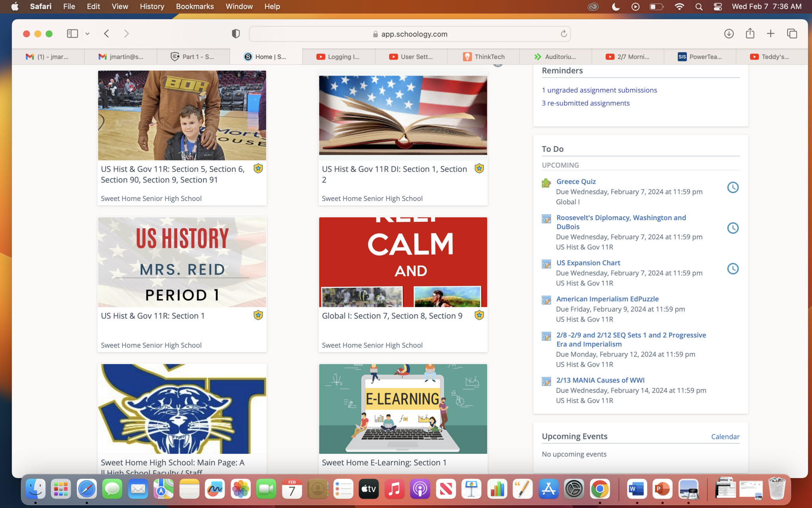Toggle Focus moon icon in menu bar
812x508 pixels.
point(615,7)
